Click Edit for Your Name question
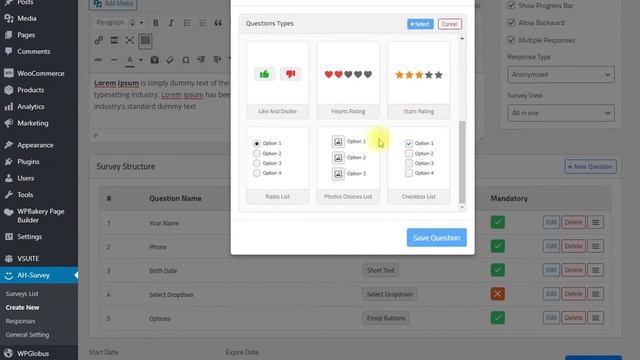The height and width of the screenshot is (360, 640). pos(551,222)
